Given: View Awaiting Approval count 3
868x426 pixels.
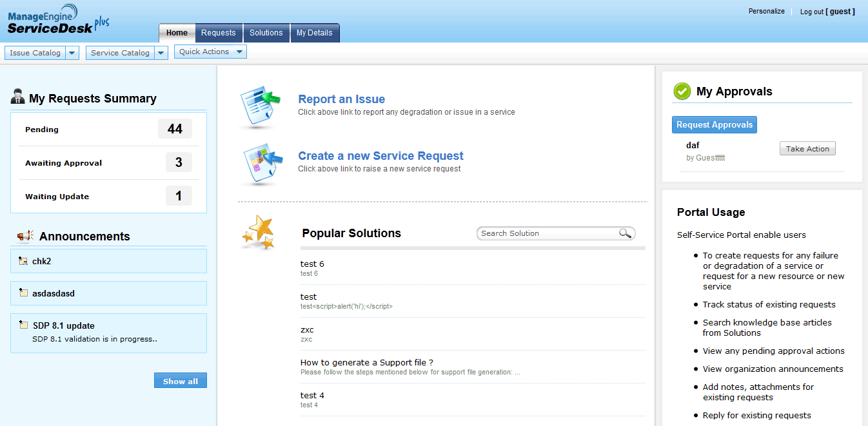Looking at the screenshot, I should point(179,162).
